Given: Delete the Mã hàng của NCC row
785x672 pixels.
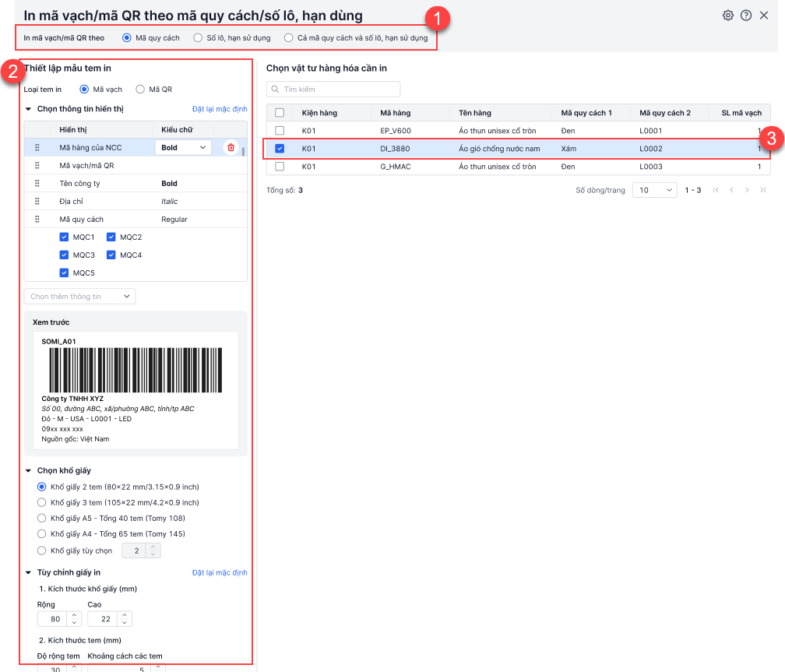Looking at the screenshot, I should pos(231,147).
